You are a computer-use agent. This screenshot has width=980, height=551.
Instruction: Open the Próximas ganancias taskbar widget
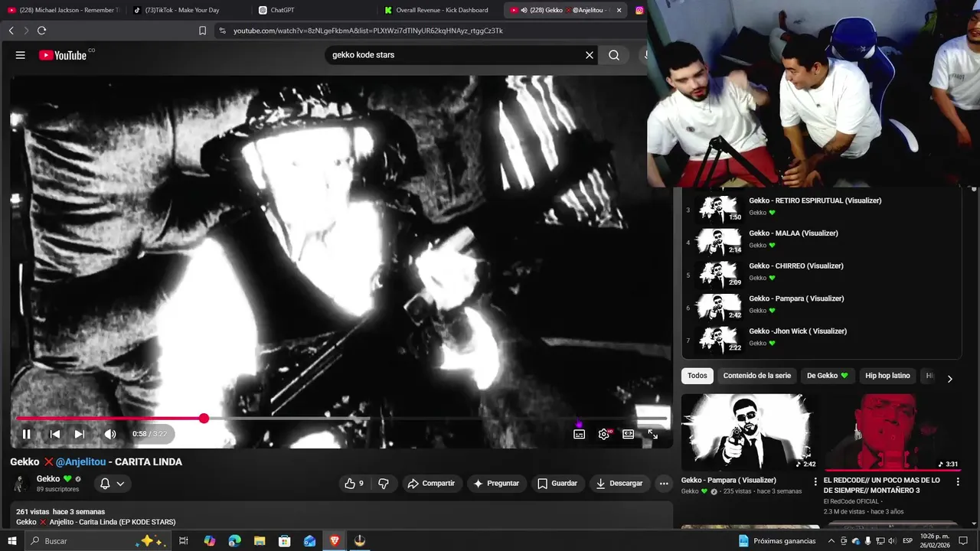[776, 541]
